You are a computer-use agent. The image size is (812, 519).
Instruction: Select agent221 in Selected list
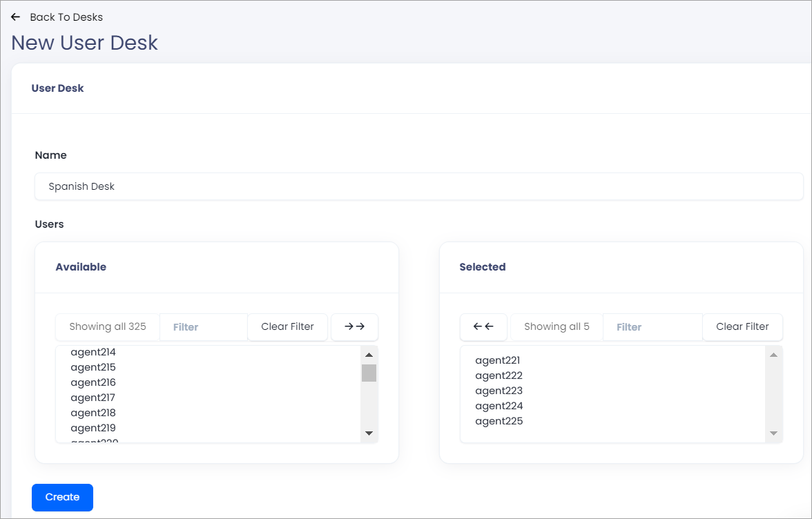click(498, 361)
